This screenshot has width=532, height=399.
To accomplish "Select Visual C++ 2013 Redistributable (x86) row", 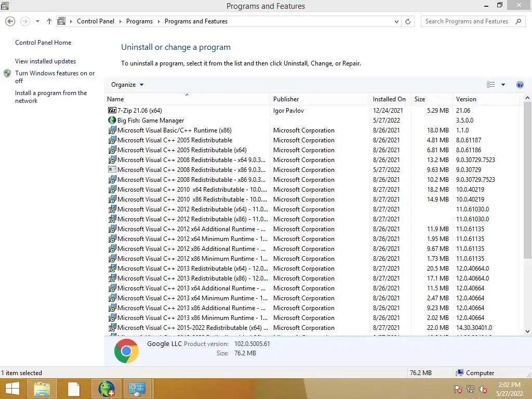I will 312,278.
